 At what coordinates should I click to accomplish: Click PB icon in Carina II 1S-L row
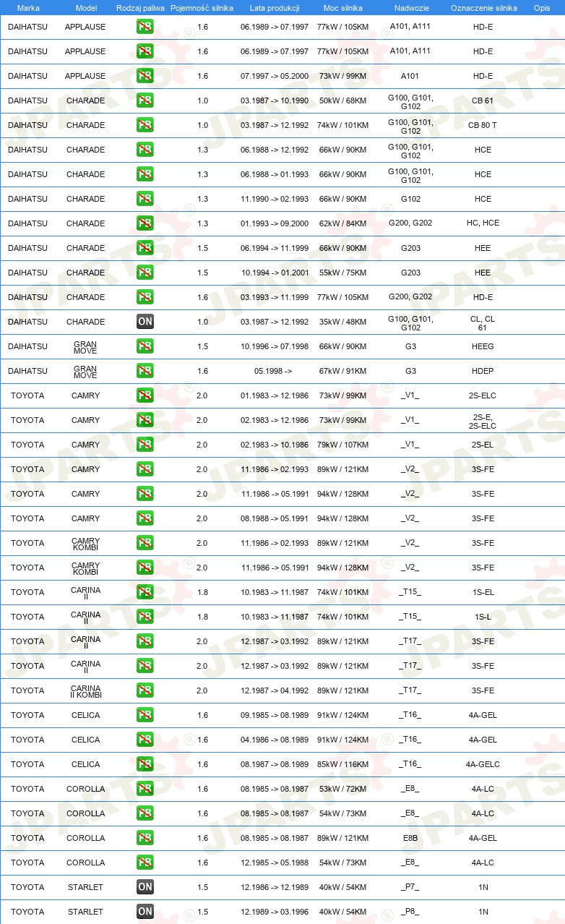click(x=145, y=617)
